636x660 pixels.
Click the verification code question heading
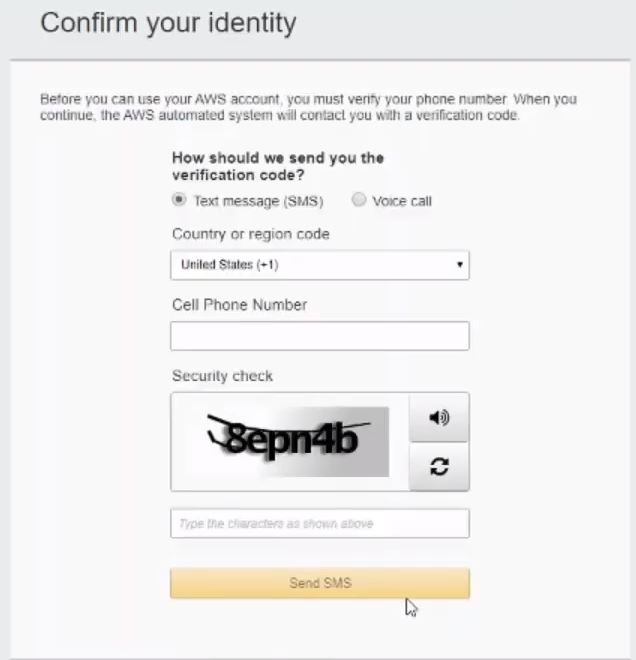[x=277, y=166]
